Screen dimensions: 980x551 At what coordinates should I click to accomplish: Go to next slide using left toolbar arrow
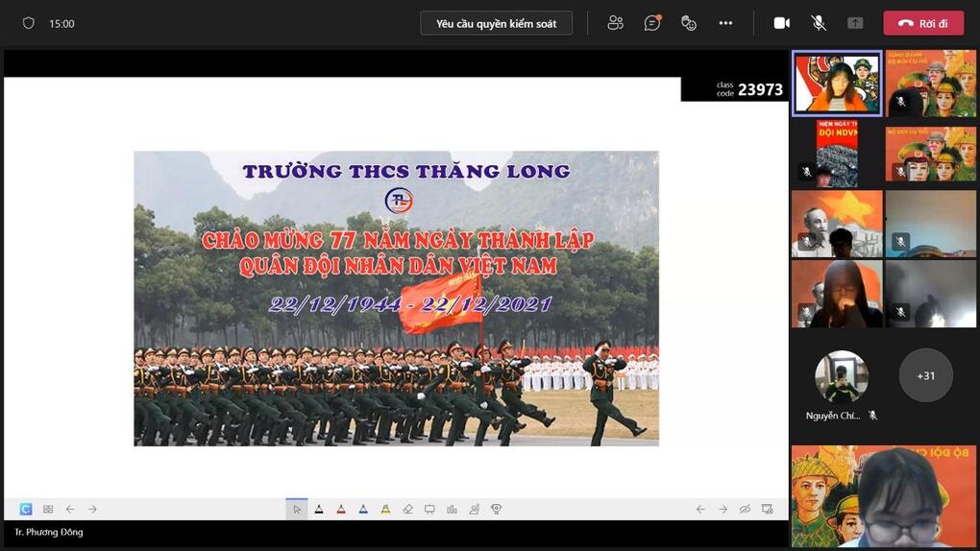[92, 509]
